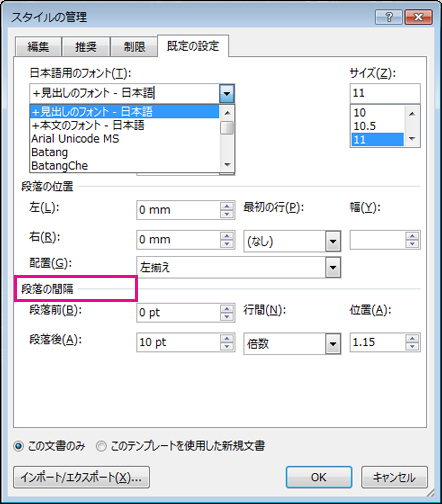
Task: Decrease the 段落後 spacing
Action: (227, 346)
